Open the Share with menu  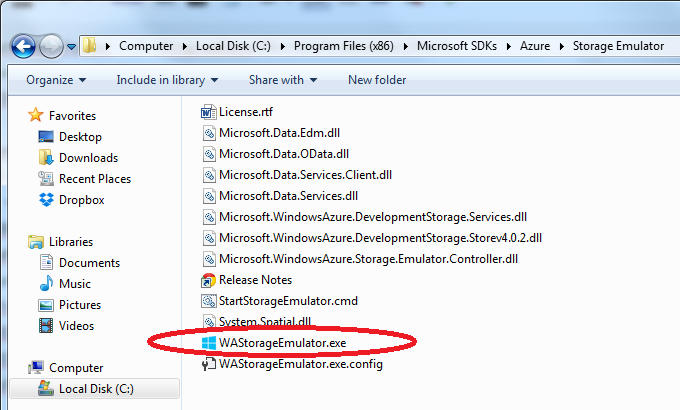pos(283,80)
